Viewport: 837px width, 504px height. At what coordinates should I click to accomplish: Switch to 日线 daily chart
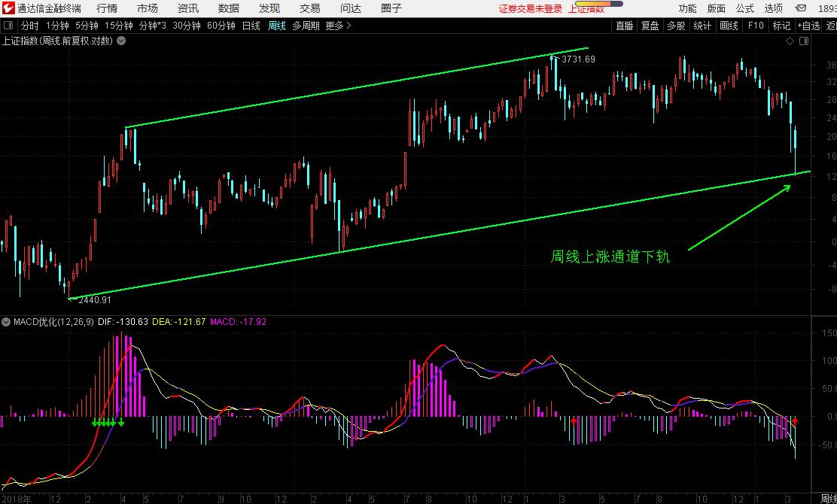(x=251, y=26)
